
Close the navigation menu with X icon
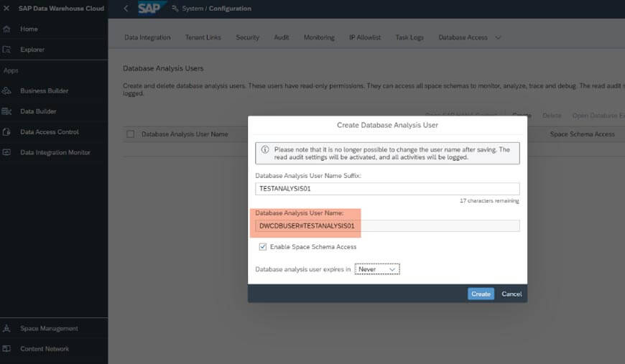click(x=6, y=8)
